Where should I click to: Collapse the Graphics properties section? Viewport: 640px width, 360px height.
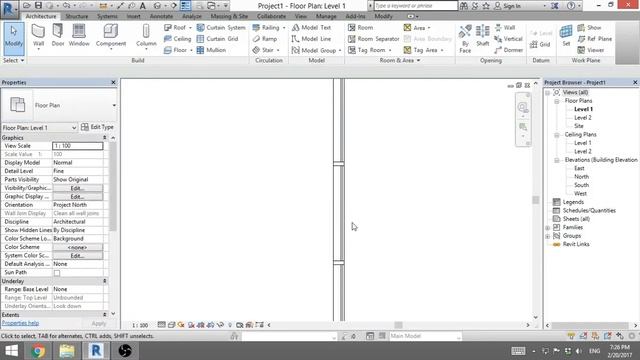coord(104,138)
